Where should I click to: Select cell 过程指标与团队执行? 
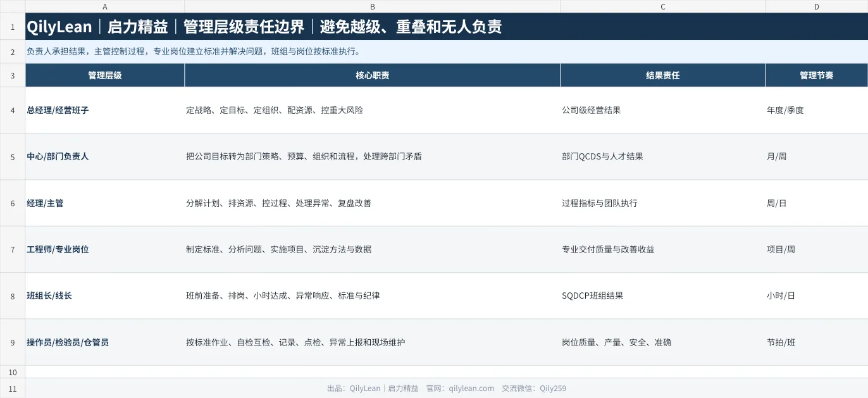663,203
